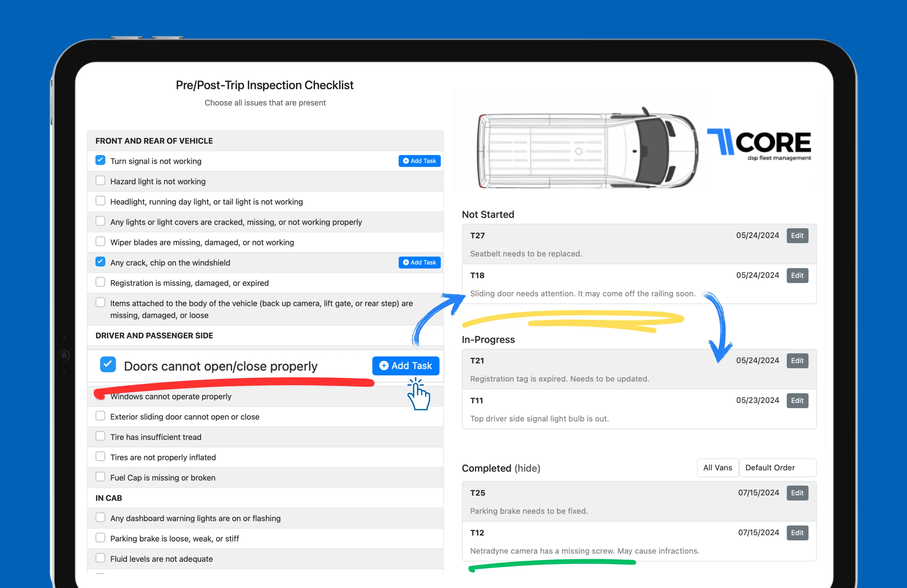Image resolution: width=907 pixels, height=588 pixels.
Task: Check Hazard light is not working
Action: click(100, 180)
